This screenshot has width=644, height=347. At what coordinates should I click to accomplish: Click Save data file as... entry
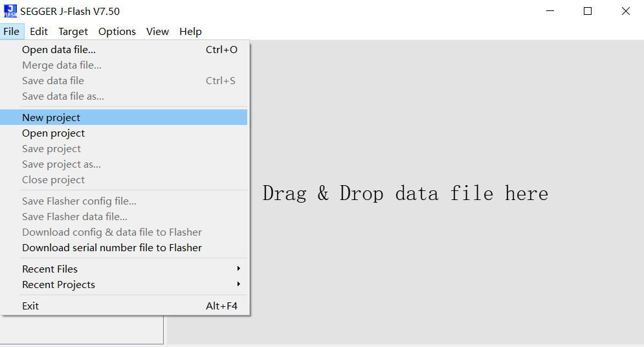pos(124,96)
